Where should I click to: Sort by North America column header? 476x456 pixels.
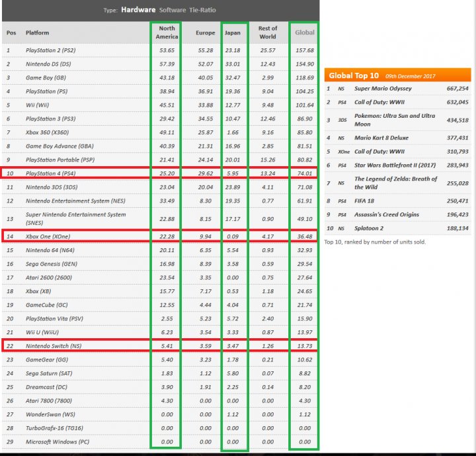click(x=167, y=32)
